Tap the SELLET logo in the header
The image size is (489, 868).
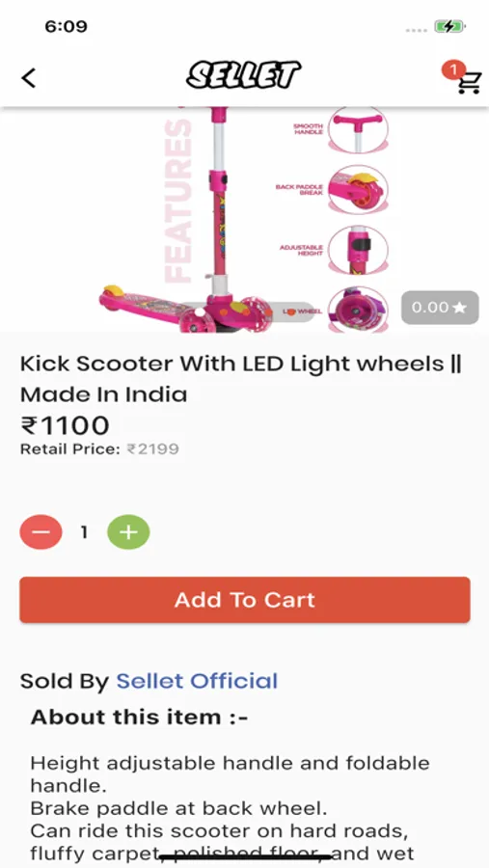[244, 75]
